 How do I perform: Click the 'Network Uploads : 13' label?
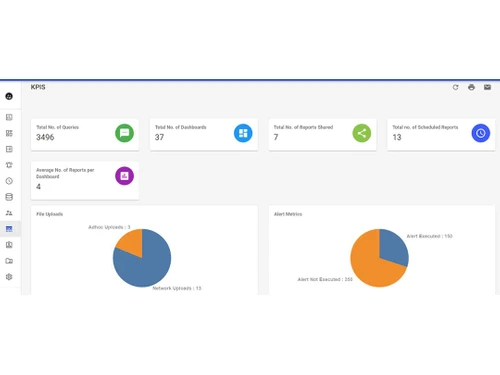177,288
